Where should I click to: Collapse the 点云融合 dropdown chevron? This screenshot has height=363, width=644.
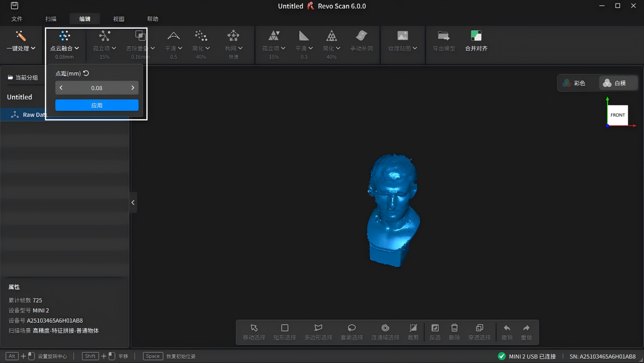tap(77, 48)
